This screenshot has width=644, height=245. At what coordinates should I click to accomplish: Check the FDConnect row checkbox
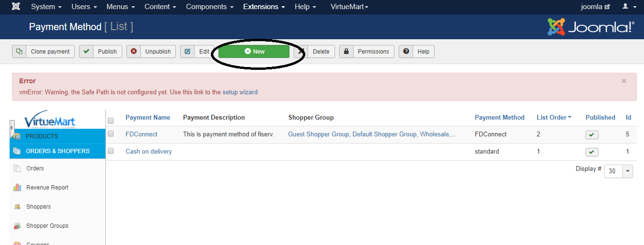click(111, 134)
